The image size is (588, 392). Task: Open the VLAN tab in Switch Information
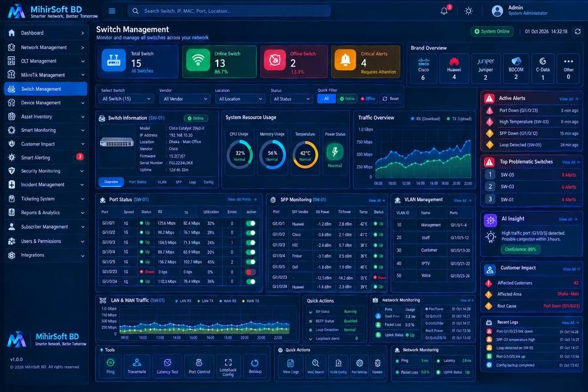tap(162, 182)
